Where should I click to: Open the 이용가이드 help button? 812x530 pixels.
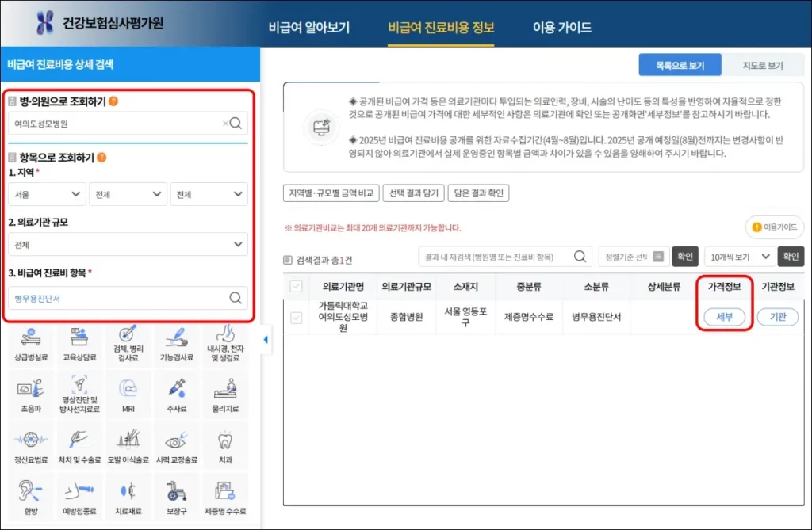[775, 227]
